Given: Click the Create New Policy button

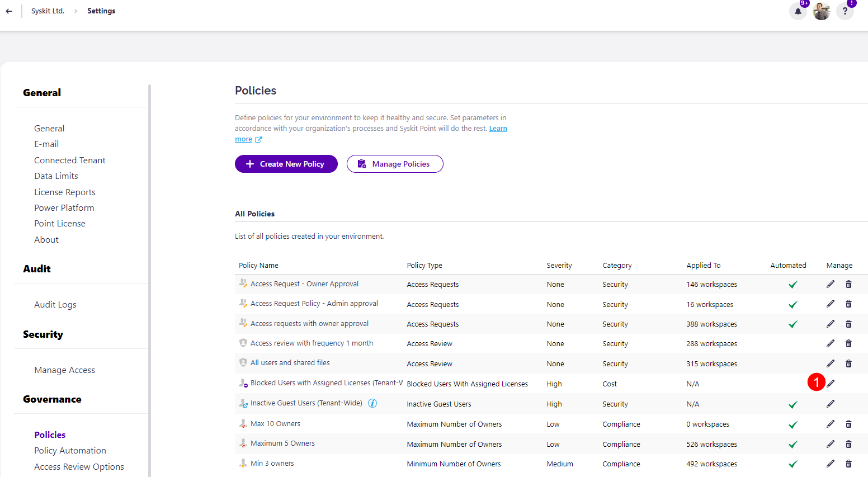Looking at the screenshot, I should click(286, 163).
